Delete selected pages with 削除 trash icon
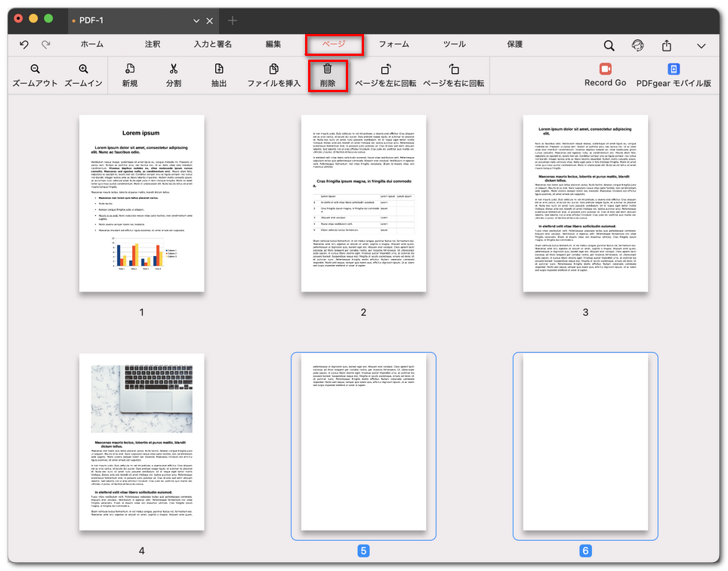728x571 pixels. coord(328,69)
